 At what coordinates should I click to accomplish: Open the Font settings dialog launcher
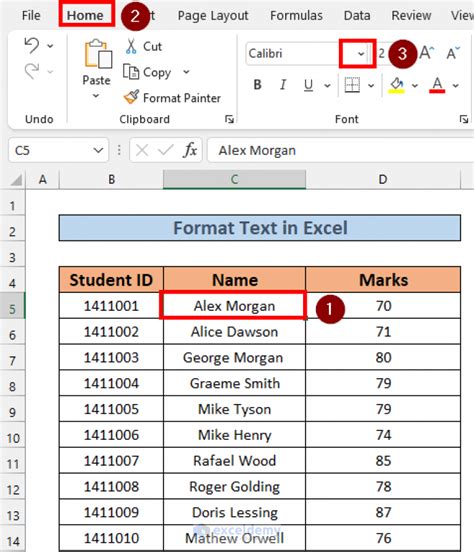464,119
